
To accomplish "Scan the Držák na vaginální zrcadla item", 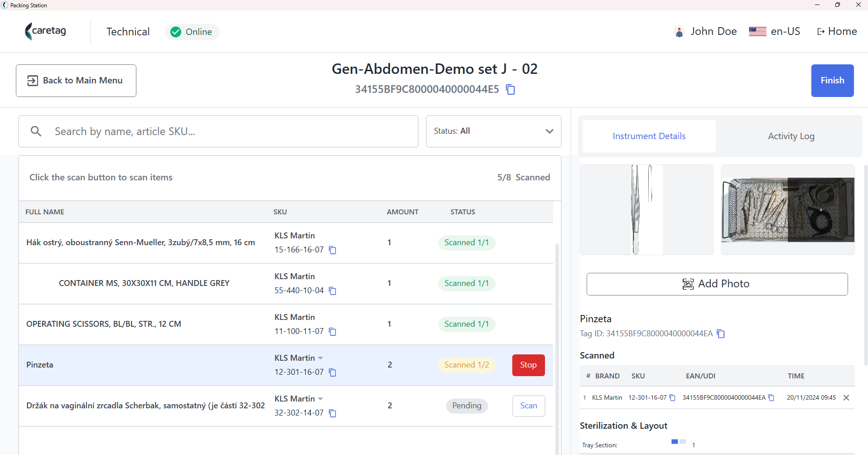I will pos(529,406).
